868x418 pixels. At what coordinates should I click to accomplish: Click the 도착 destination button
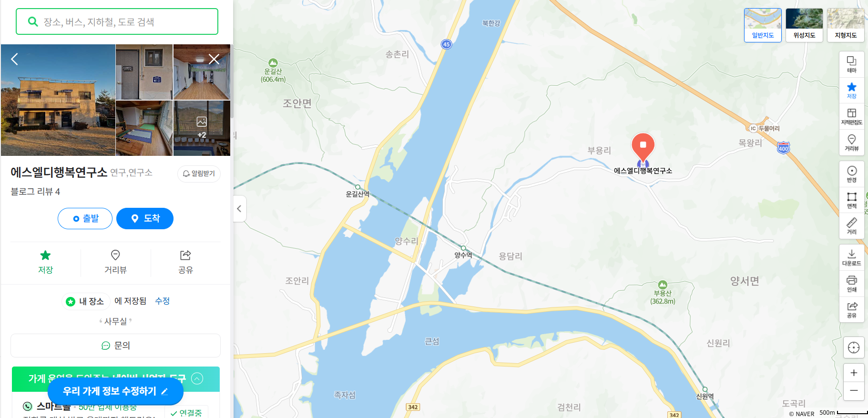[x=145, y=218]
